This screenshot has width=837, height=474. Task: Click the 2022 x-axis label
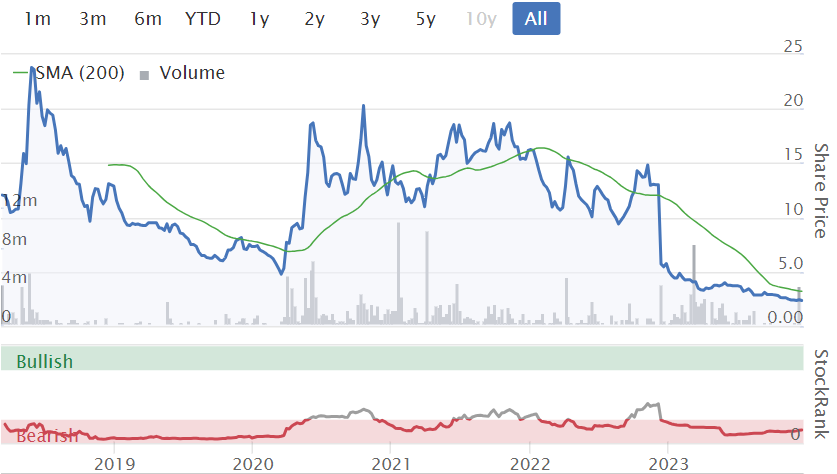pyautogui.click(x=530, y=463)
